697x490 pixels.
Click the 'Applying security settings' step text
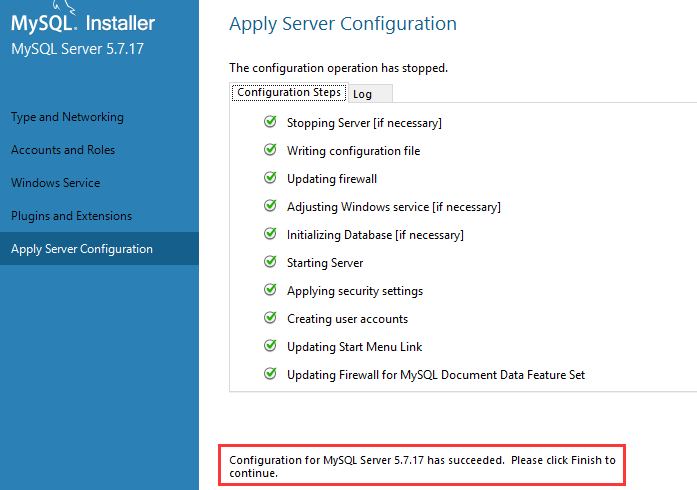(355, 291)
